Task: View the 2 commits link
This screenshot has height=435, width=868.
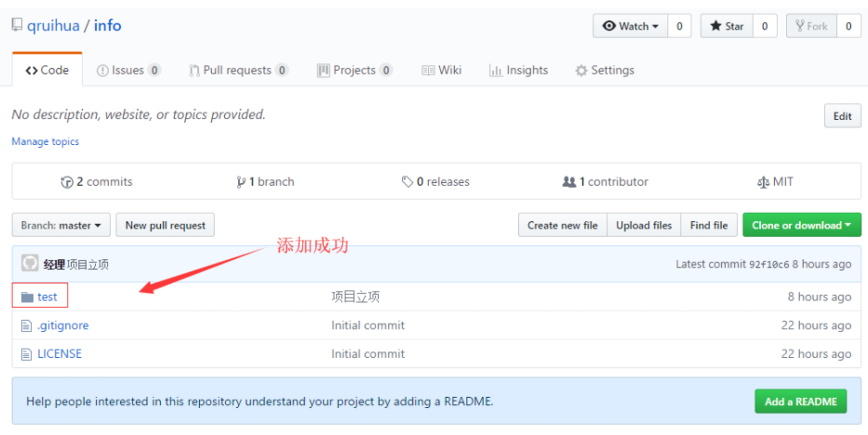Action: tap(97, 182)
